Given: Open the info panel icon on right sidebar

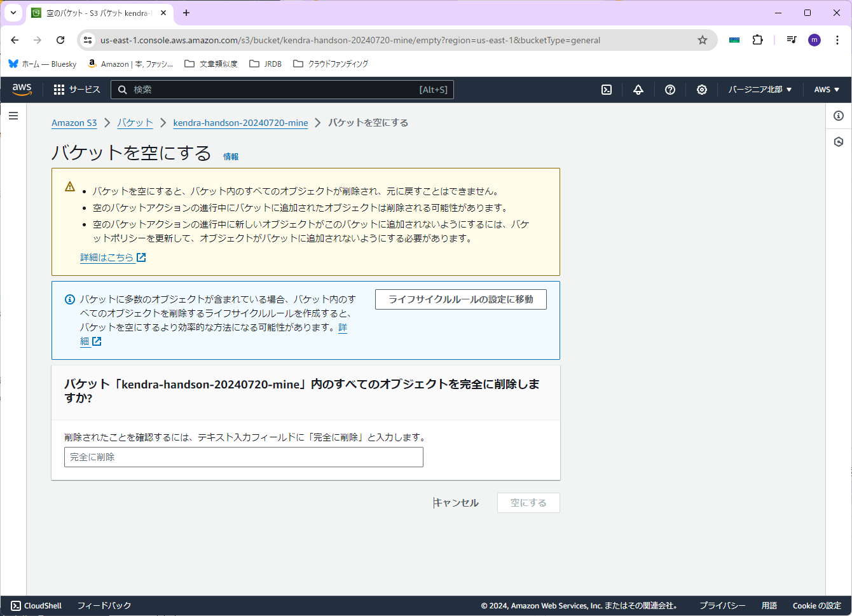Looking at the screenshot, I should (x=839, y=116).
